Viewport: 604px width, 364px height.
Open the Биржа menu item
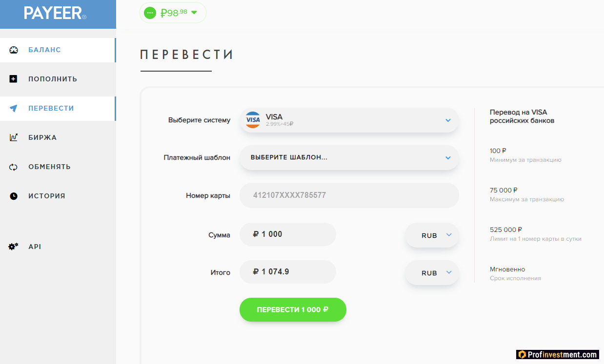point(42,137)
